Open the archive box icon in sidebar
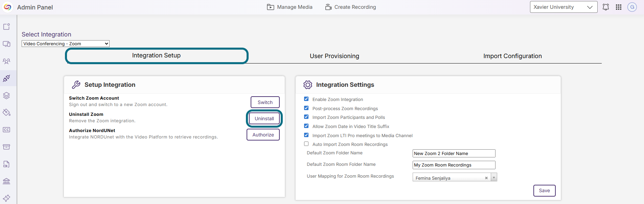This screenshot has width=644, height=204. point(6,147)
